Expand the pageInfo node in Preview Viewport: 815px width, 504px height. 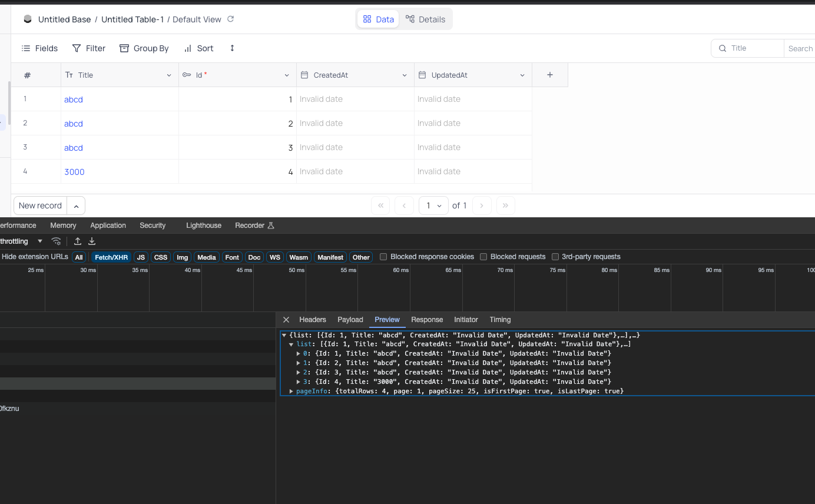[x=291, y=391]
